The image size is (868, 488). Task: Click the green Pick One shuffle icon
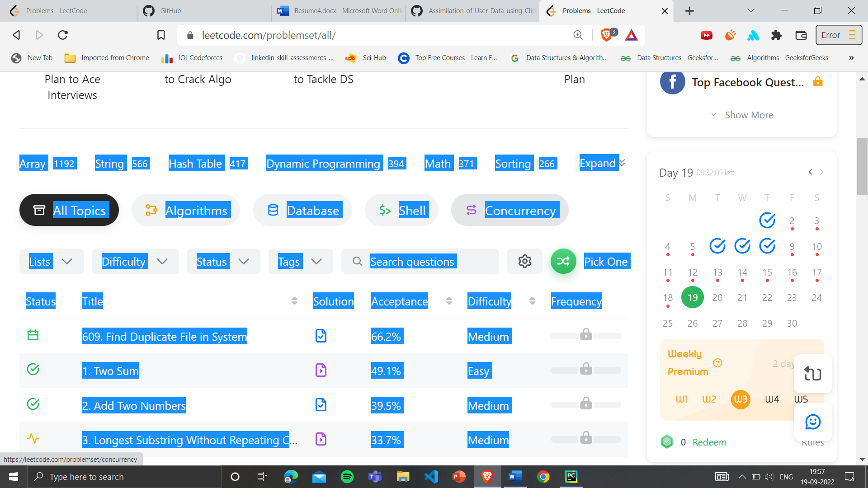563,261
